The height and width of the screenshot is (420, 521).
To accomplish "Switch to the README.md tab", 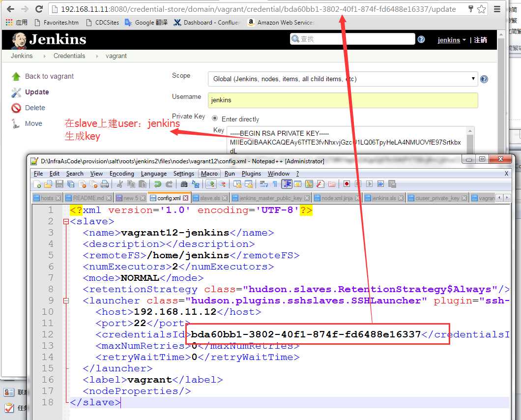I will [x=88, y=198].
